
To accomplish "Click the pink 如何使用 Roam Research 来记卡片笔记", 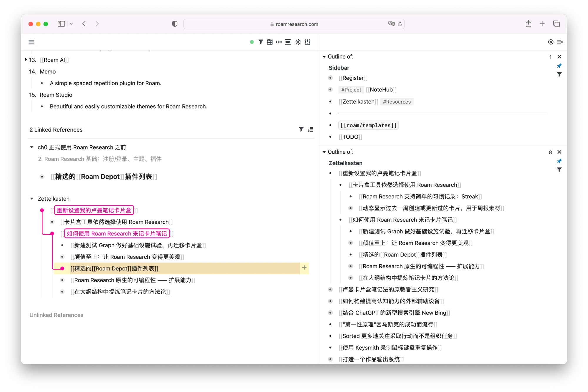I will pyautogui.click(x=117, y=233).
